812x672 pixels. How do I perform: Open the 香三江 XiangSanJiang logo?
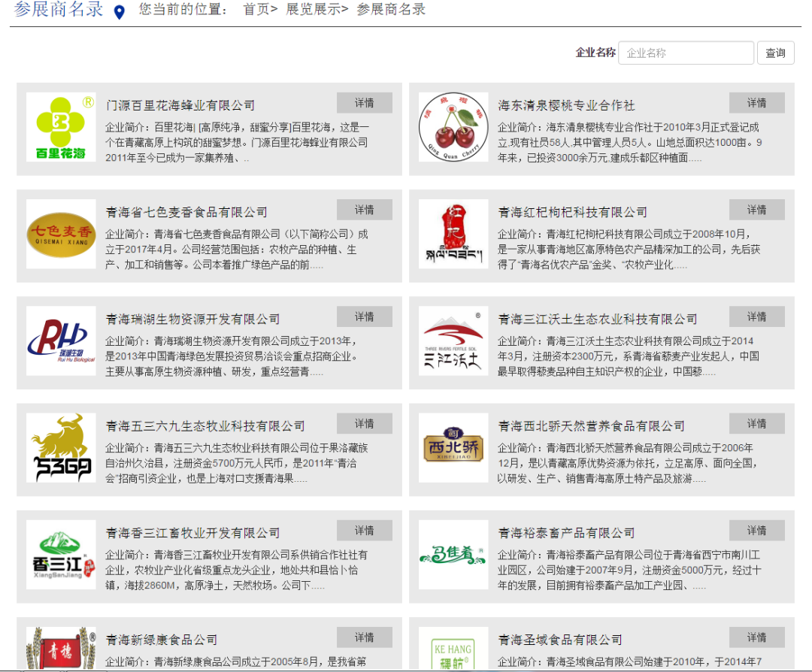(x=61, y=555)
